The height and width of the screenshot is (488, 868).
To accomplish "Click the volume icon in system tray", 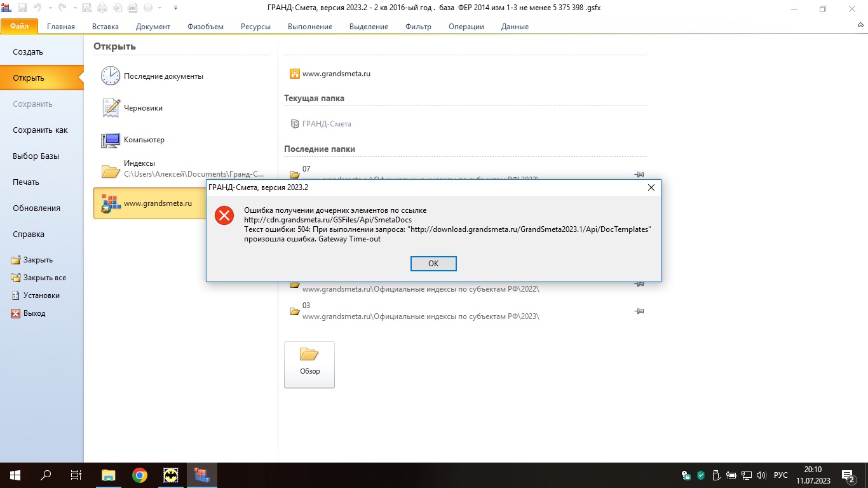I will (x=761, y=475).
